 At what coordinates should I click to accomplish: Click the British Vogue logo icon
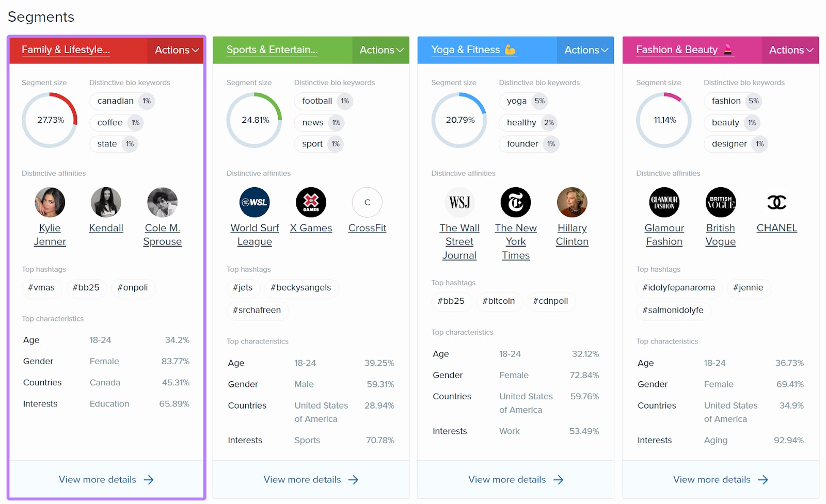point(720,202)
